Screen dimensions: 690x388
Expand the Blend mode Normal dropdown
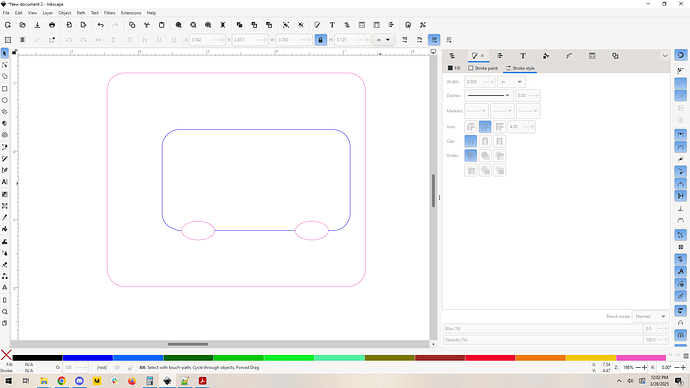click(650, 316)
